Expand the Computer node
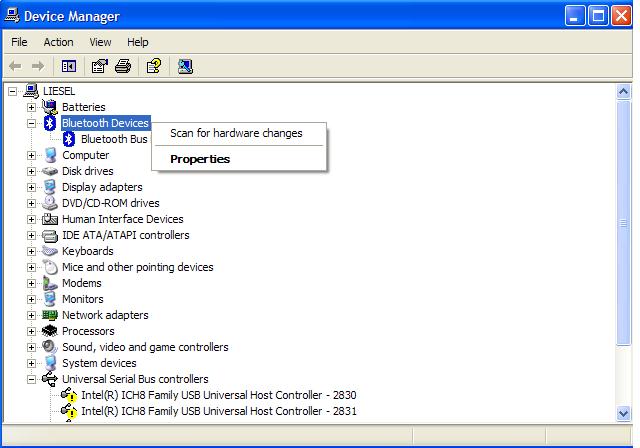 (x=31, y=155)
